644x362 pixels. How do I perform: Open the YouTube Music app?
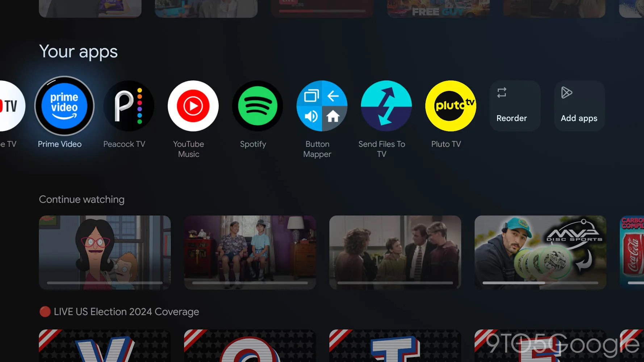click(193, 106)
